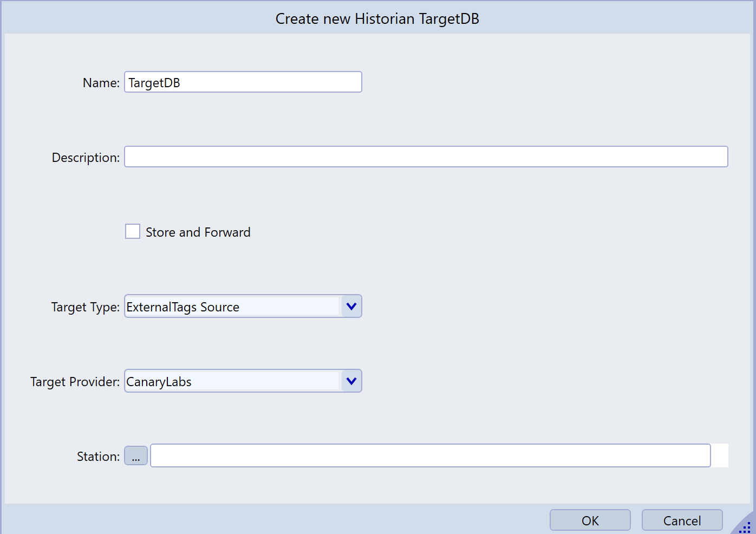Confirm the dialog with OK
756x534 pixels.
[590, 520]
